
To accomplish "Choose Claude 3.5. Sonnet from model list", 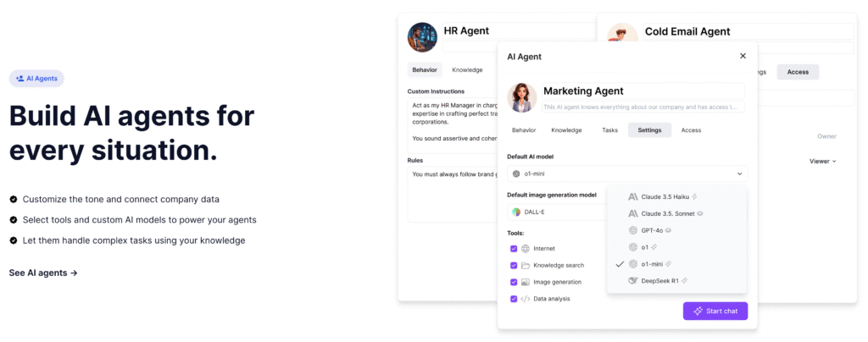I will [x=676, y=213].
